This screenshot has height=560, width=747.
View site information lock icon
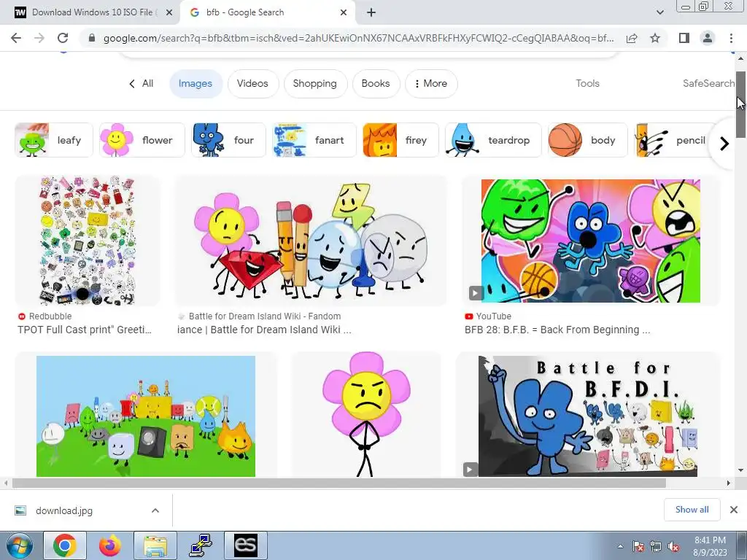(x=92, y=38)
